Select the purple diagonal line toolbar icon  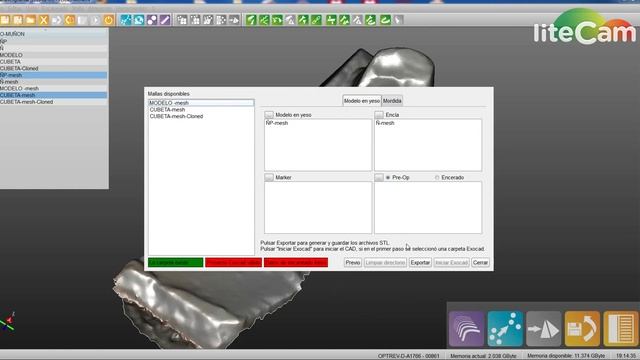[165, 20]
